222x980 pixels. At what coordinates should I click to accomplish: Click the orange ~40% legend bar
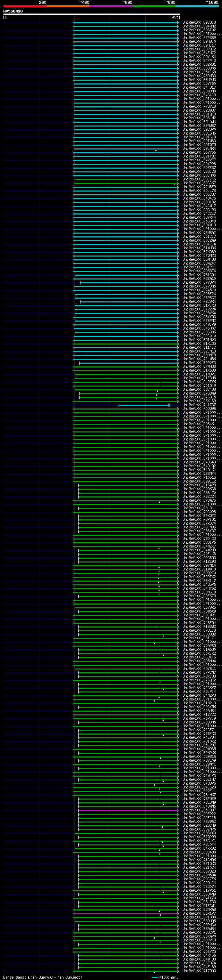(68, 6)
